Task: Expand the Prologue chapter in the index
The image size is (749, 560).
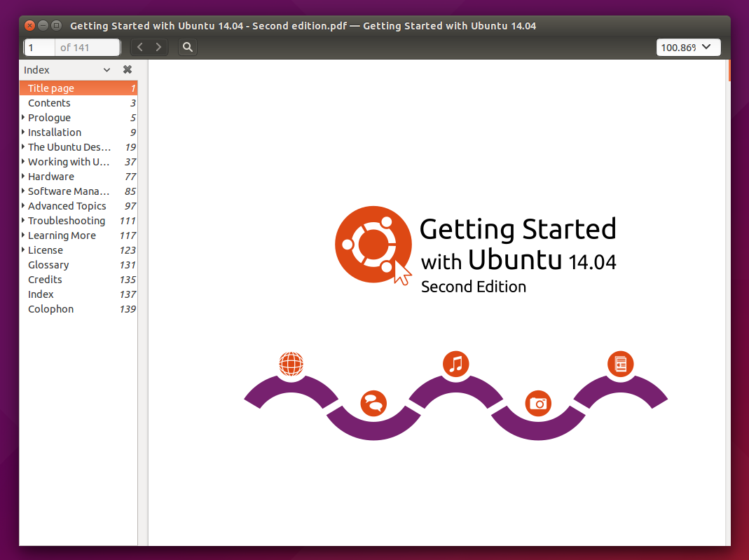Action: (22, 117)
